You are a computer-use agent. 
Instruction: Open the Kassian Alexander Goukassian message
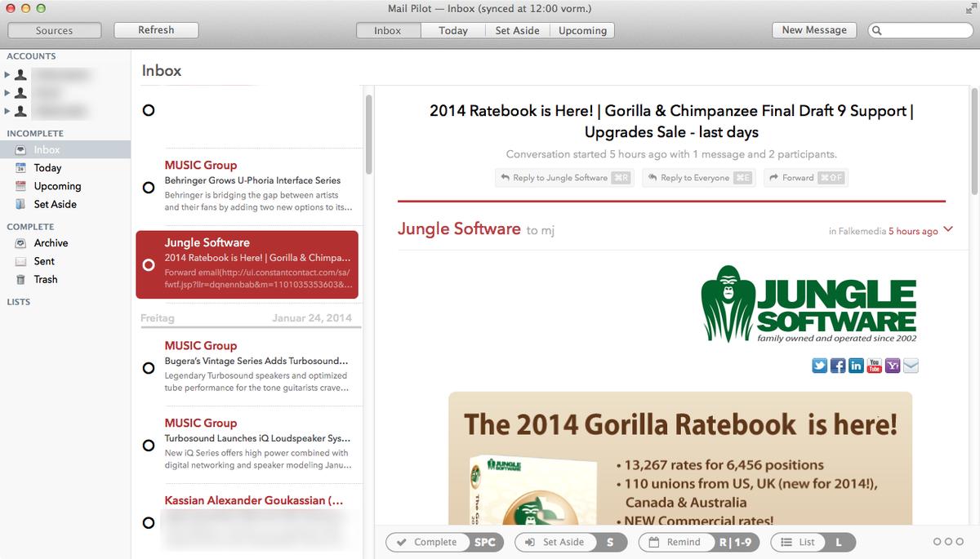coord(248,522)
